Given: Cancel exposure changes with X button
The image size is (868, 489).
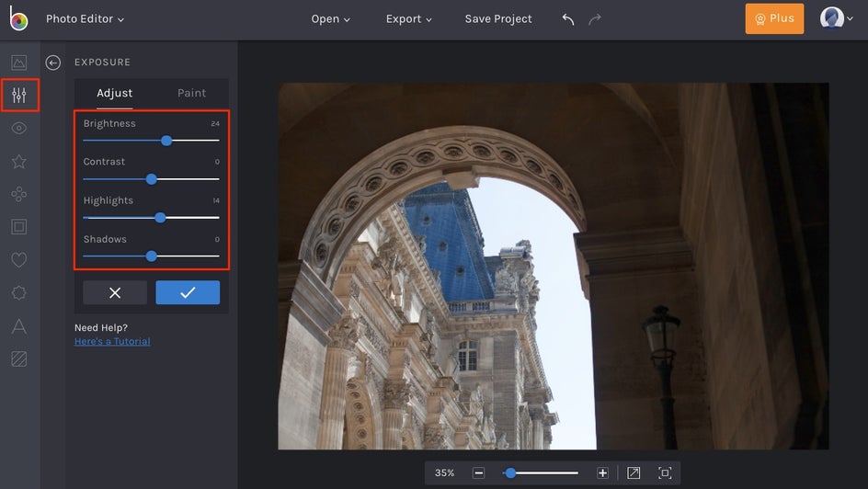Looking at the screenshot, I should click(115, 292).
